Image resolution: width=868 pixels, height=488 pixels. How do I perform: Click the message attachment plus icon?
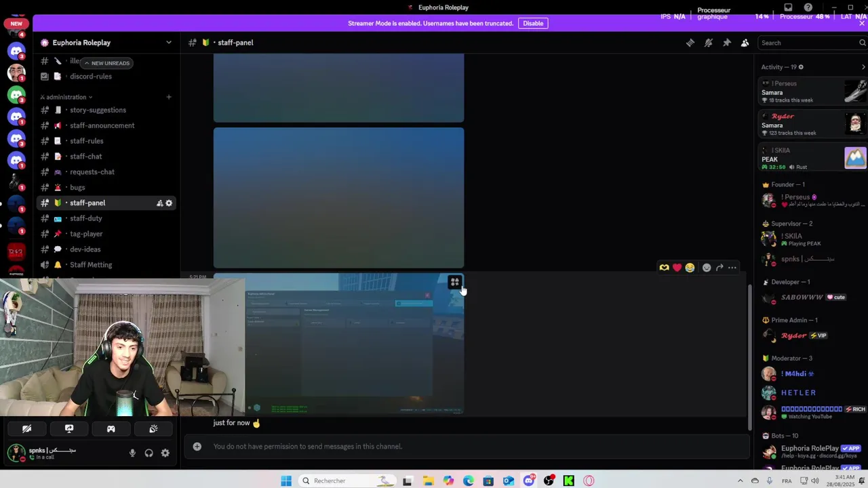coord(197,447)
